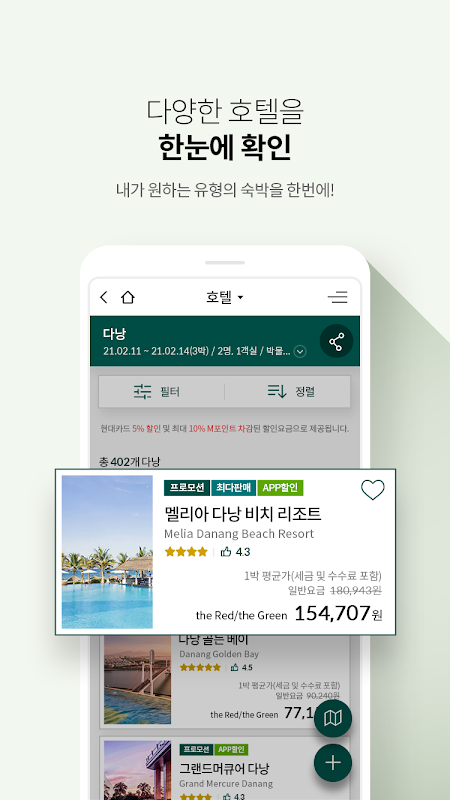Tap the 154,707원 price
Viewport: 450px width, 800px height.
tap(338, 613)
